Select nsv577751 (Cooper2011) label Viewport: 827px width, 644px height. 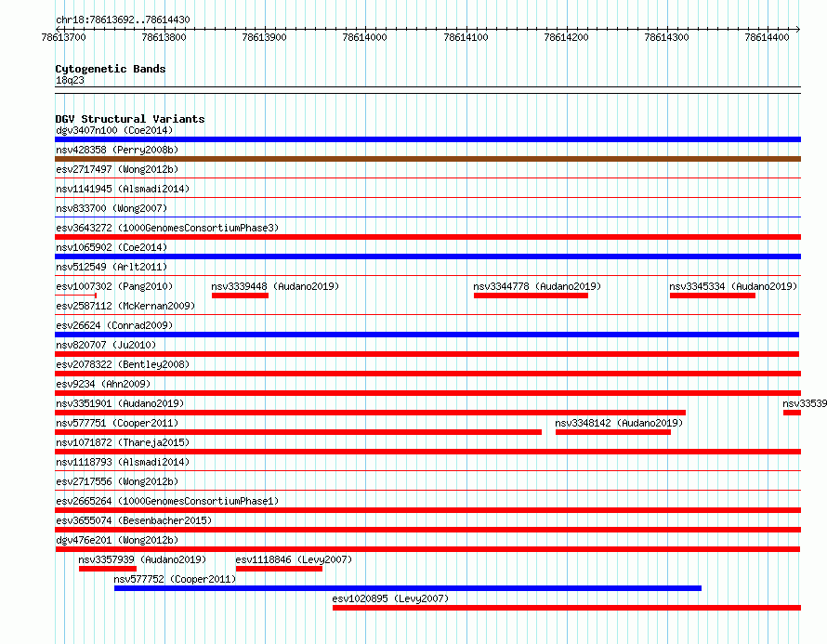117,423
